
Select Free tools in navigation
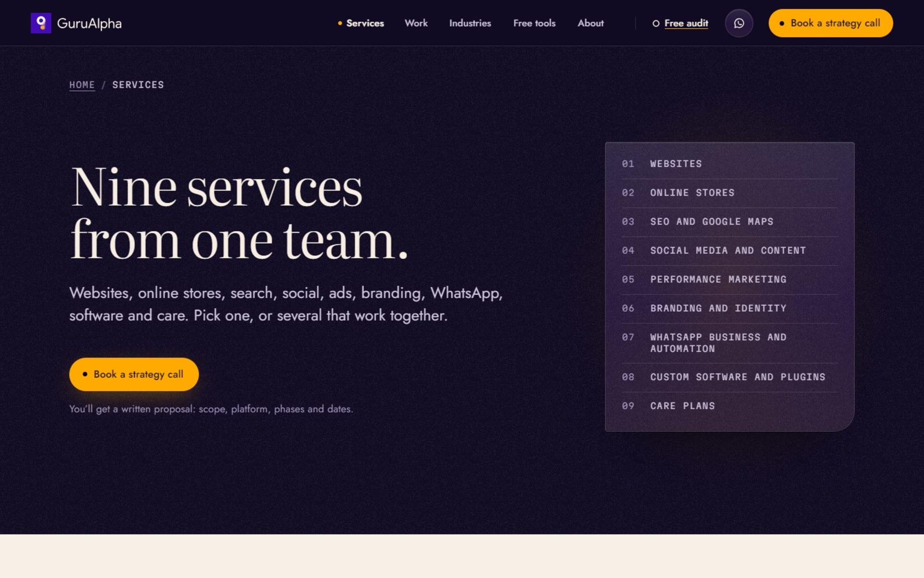coord(534,23)
